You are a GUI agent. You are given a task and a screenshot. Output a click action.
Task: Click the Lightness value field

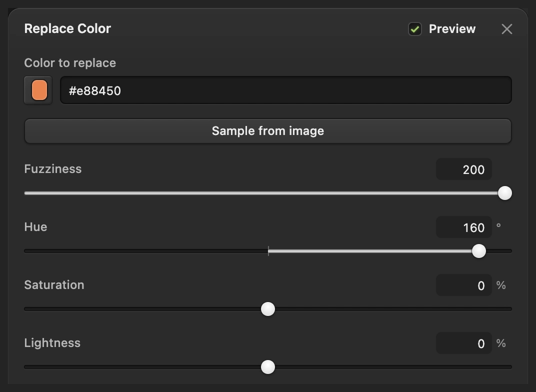click(464, 343)
